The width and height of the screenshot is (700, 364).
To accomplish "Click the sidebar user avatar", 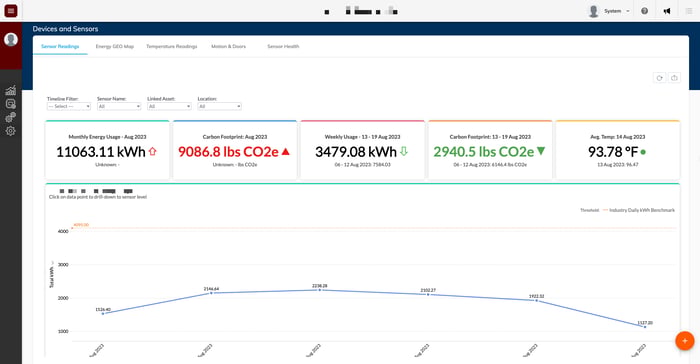I will point(11,40).
